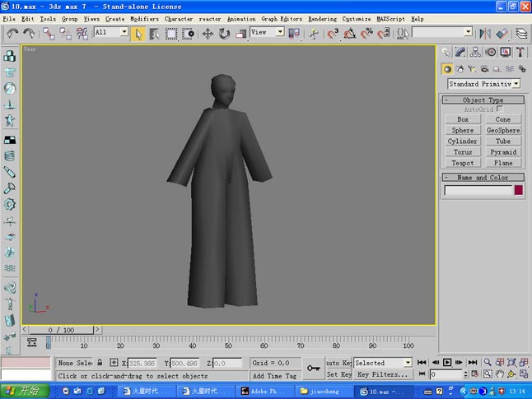Click the Teapot primitive button

[x=463, y=163]
